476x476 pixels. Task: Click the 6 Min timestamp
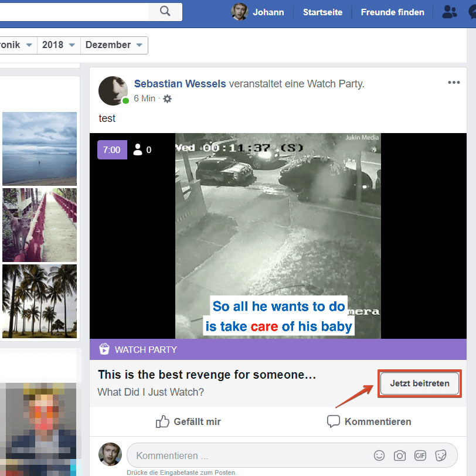pyautogui.click(x=144, y=98)
